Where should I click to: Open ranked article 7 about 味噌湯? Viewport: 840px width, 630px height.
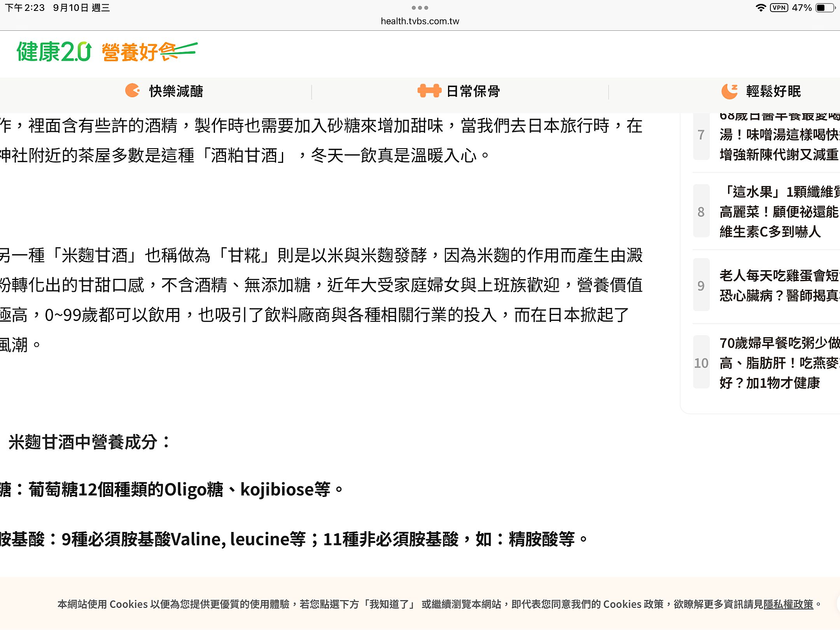tap(779, 135)
